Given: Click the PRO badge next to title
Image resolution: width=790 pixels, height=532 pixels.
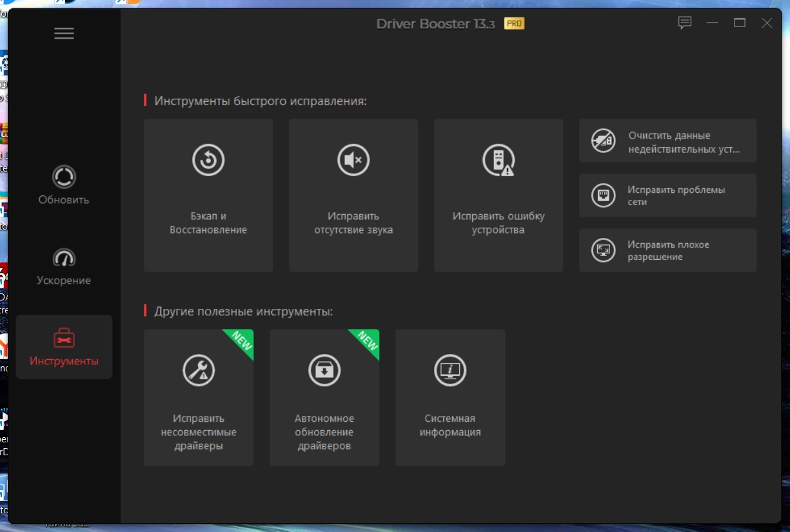Looking at the screenshot, I should (514, 24).
